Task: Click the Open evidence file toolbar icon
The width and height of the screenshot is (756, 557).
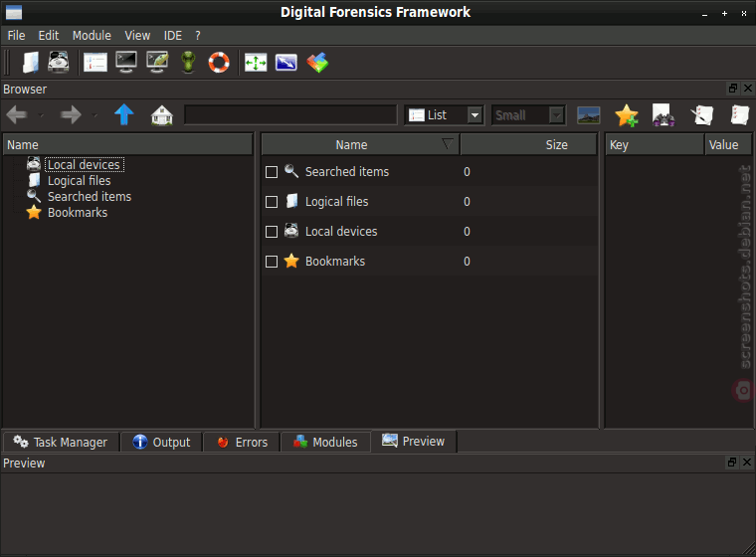Action: point(31,63)
